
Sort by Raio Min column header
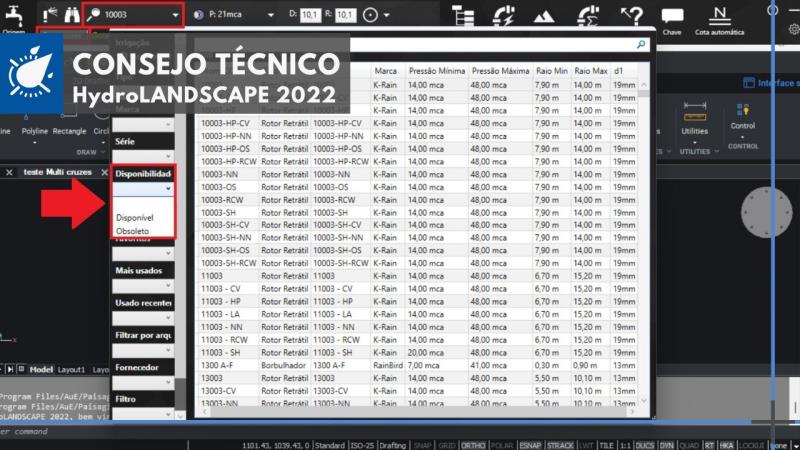point(552,71)
